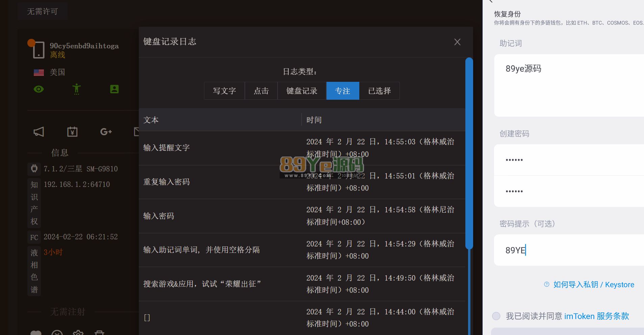Click the [] log row text
This screenshot has width=644, height=335.
coord(147,318)
